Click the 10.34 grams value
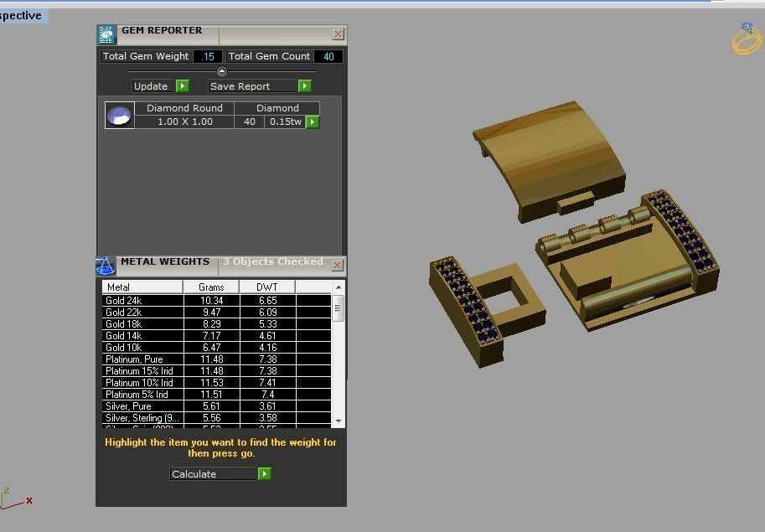The image size is (765, 532). click(212, 301)
